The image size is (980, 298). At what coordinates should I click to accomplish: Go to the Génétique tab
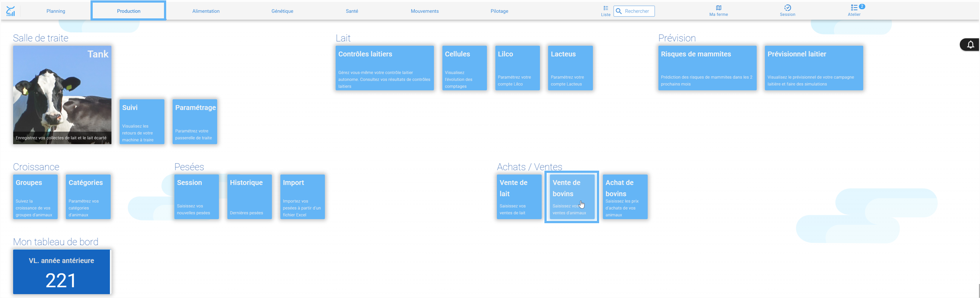tap(282, 11)
